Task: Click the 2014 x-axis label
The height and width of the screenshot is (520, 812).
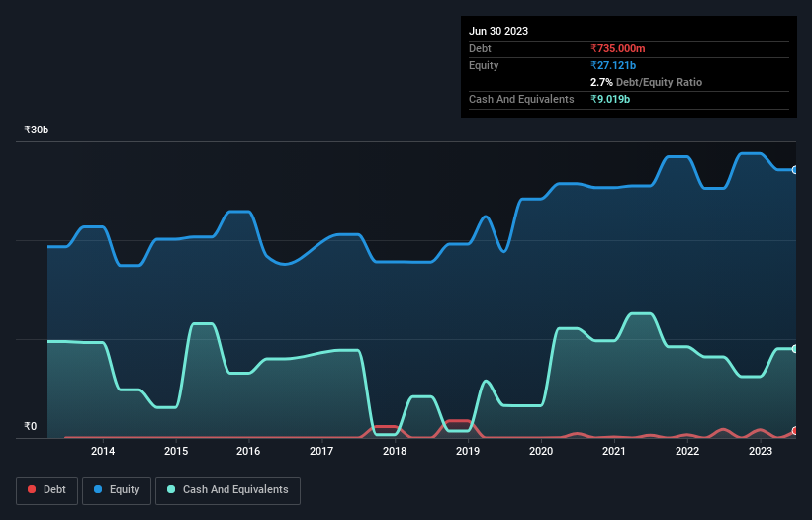Action: [x=103, y=451]
